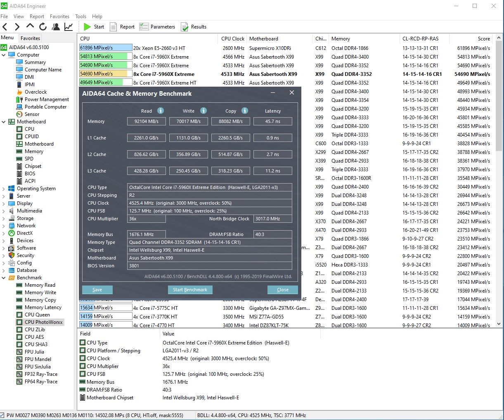The width and height of the screenshot is (504, 420).
Task: Click Close button in benchmark dialog
Action: click(x=283, y=290)
